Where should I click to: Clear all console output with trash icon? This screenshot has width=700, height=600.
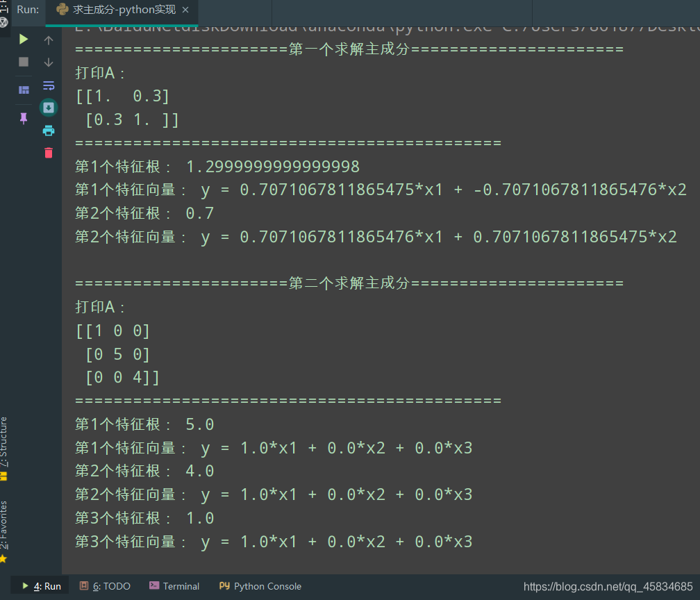[x=49, y=153]
